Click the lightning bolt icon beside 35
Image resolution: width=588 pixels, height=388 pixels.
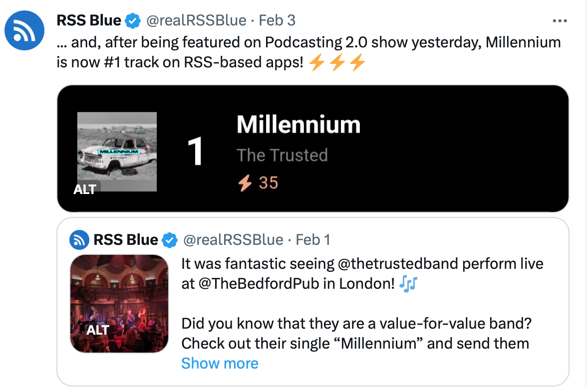pos(245,183)
